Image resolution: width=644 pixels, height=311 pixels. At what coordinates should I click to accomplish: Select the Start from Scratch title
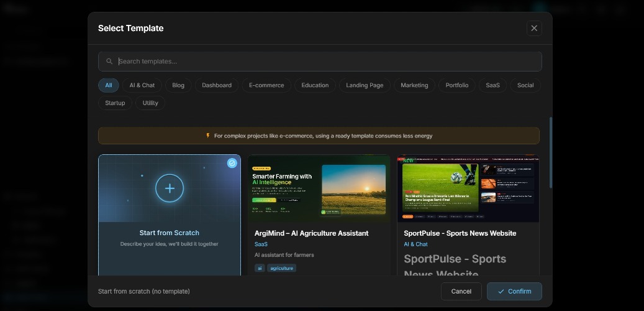coord(169,233)
